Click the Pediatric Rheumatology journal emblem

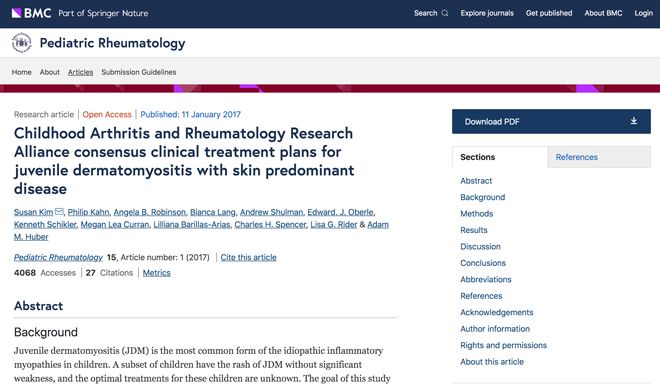click(21, 43)
